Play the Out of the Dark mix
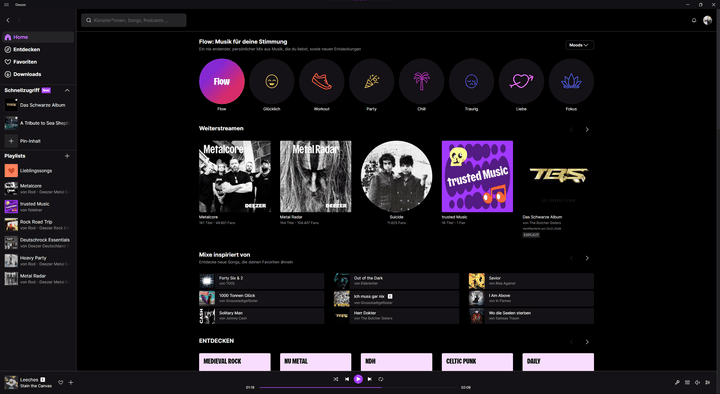 click(396, 281)
